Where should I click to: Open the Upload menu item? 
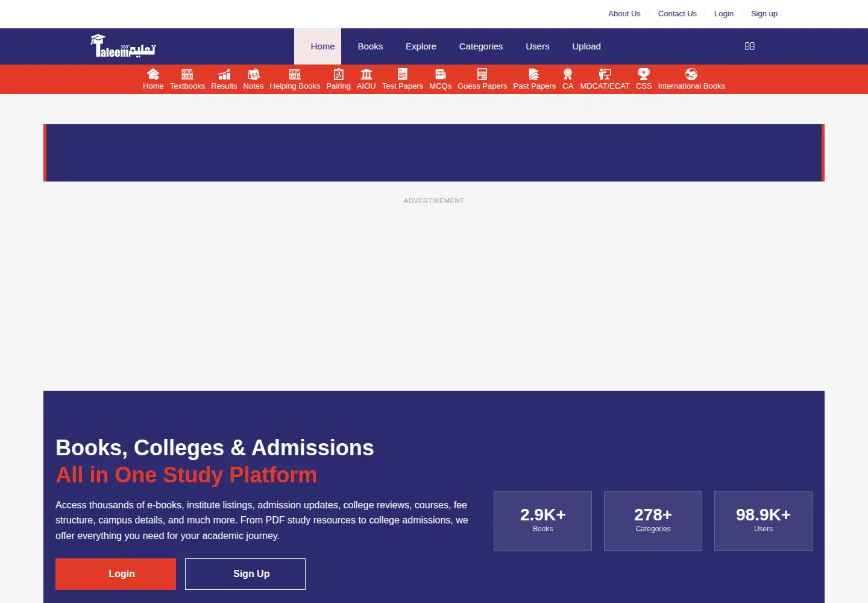click(587, 46)
